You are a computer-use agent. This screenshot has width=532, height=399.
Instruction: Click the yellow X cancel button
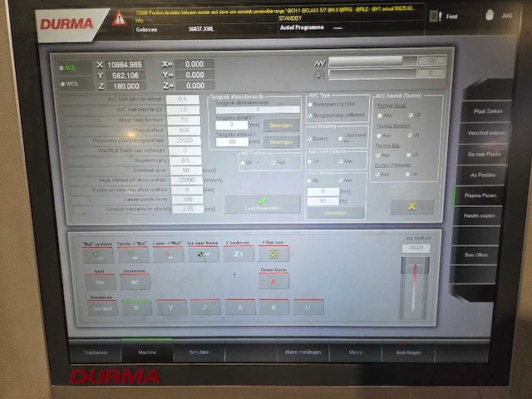pyautogui.click(x=412, y=207)
